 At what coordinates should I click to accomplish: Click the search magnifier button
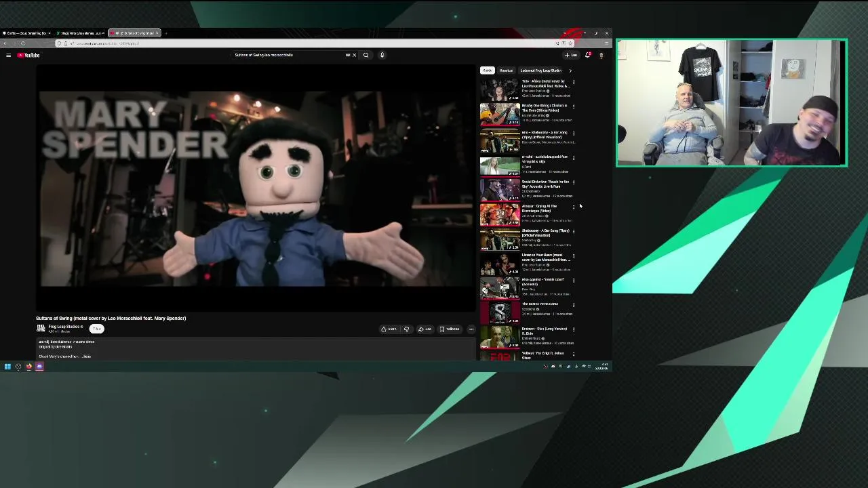[x=366, y=55]
